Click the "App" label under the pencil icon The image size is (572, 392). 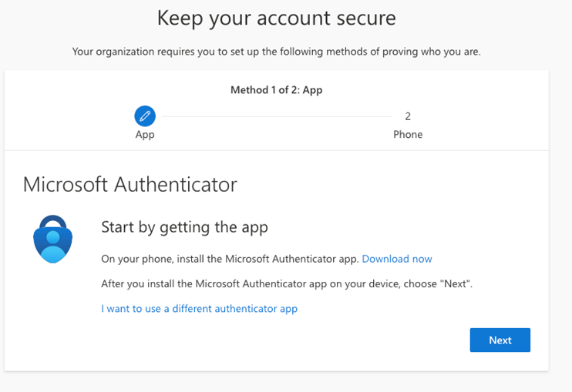(x=145, y=135)
